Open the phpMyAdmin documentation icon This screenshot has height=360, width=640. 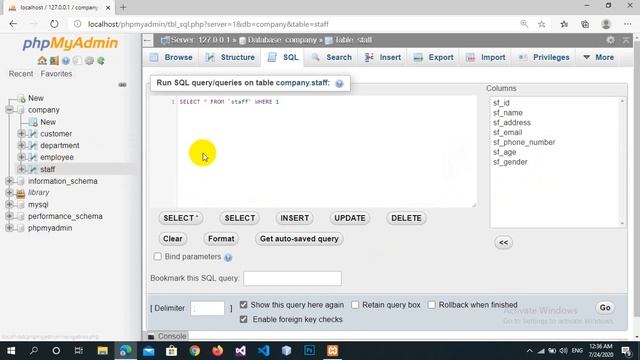66,61
